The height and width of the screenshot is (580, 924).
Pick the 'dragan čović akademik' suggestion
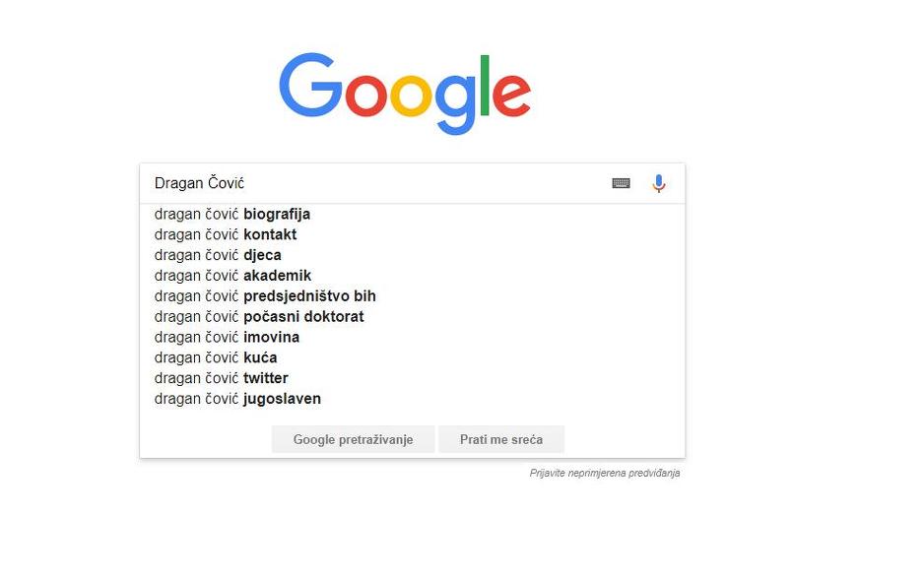coord(232,276)
